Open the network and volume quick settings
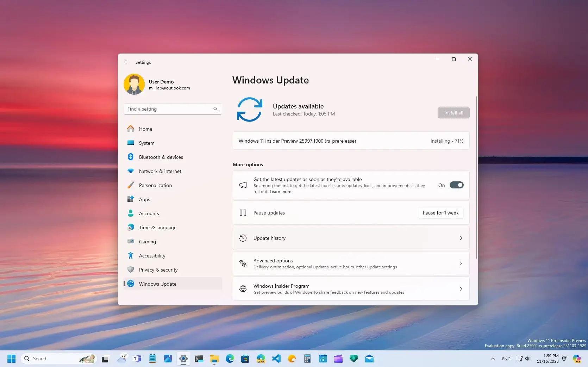 [523, 359]
